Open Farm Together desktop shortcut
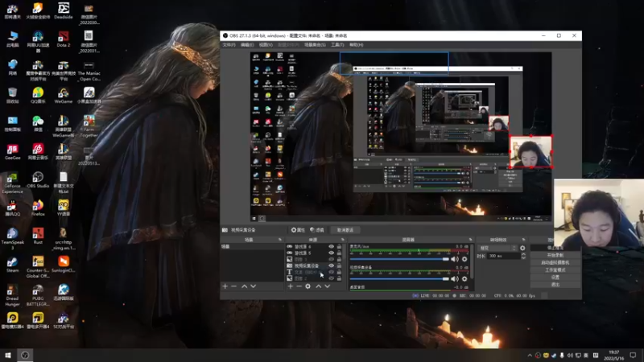This screenshot has height=362, width=644. pos(89,125)
